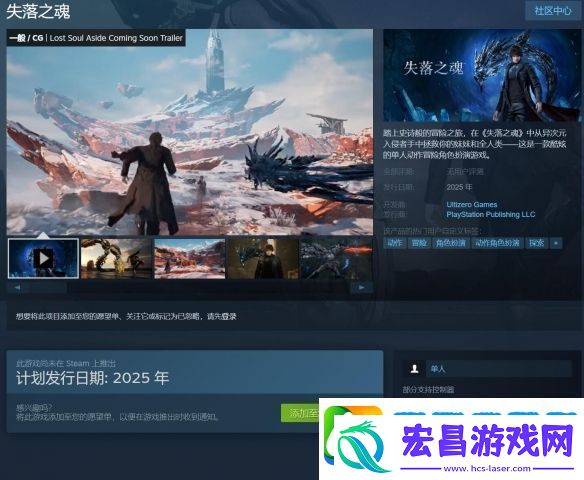Click the 失落之魂 page title
The image size is (584, 480).
click(x=38, y=12)
